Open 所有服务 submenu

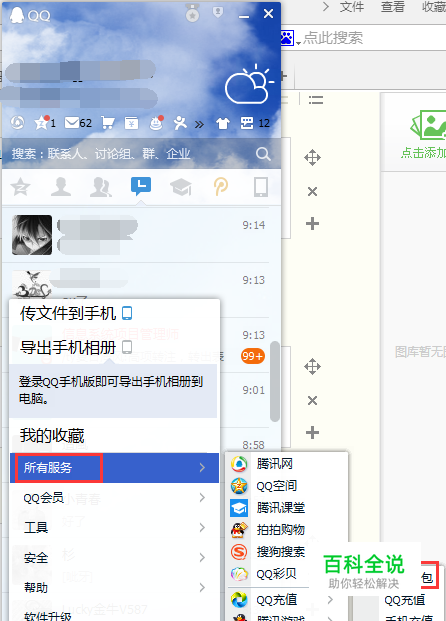pyautogui.click(x=114, y=468)
